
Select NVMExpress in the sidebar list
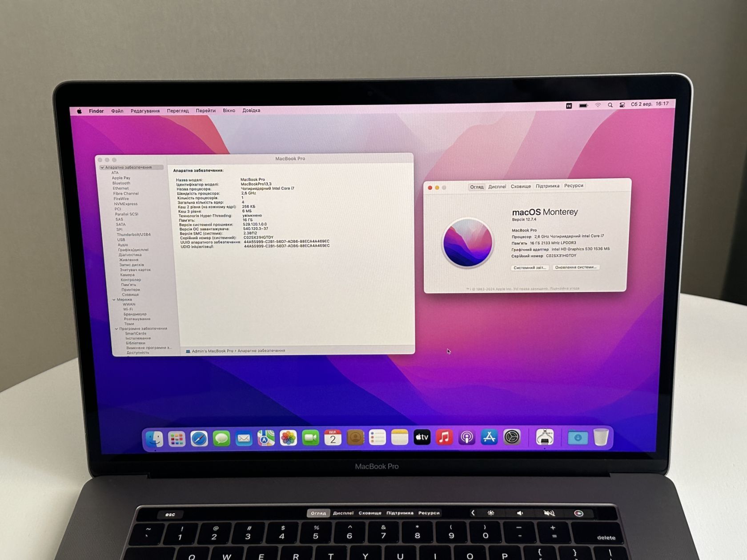point(126,204)
